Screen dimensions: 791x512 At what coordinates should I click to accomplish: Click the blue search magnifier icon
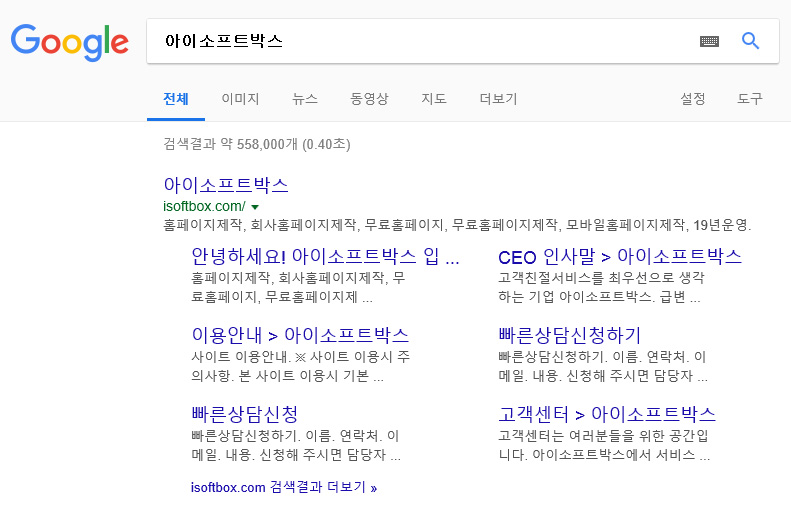click(750, 40)
